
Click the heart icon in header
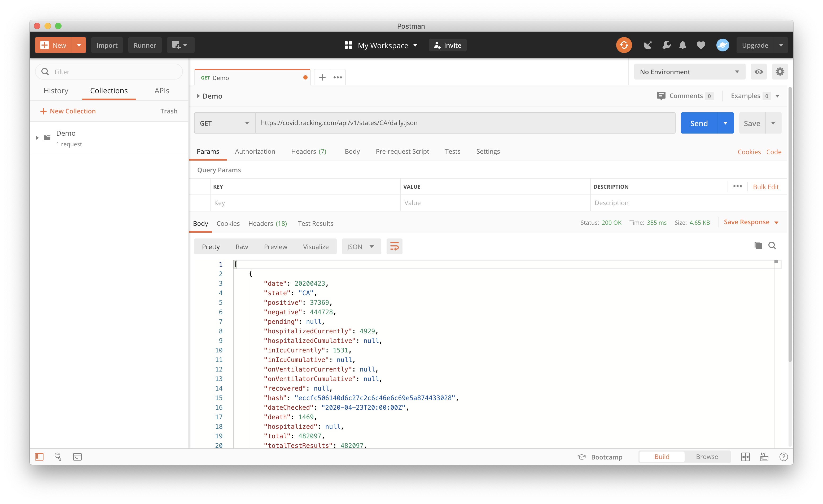(x=701, y=45)
